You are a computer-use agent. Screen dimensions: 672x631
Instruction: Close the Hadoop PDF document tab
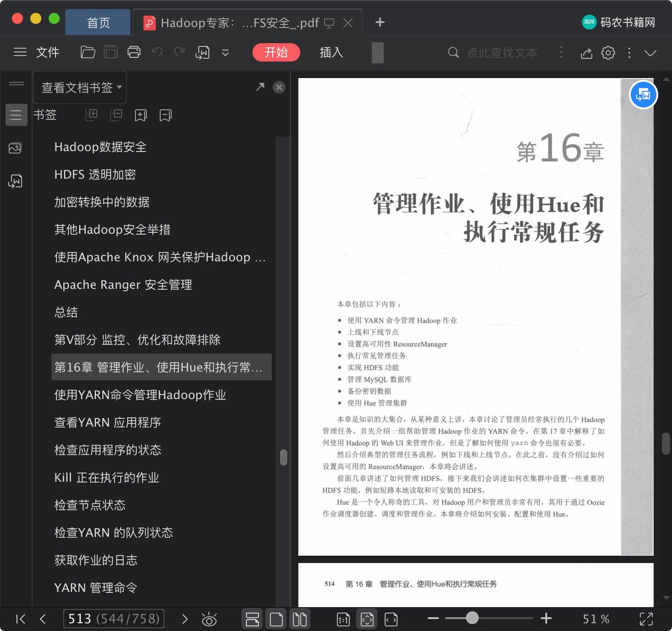[x=348, y=23]
